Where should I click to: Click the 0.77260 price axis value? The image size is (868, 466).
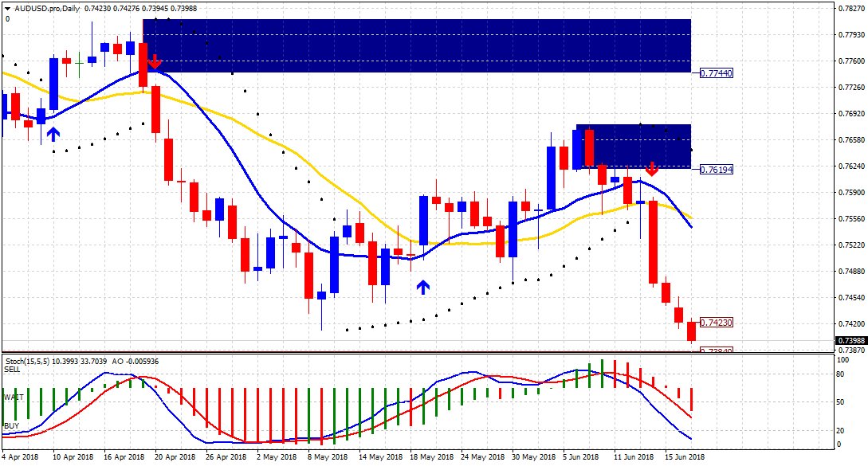coord(851,87)
